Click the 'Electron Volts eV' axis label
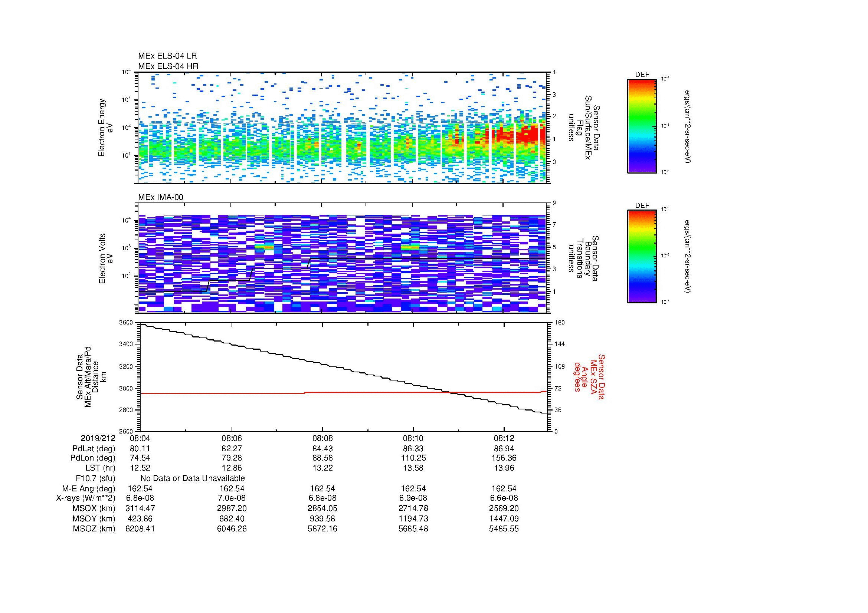 (105, 259)
